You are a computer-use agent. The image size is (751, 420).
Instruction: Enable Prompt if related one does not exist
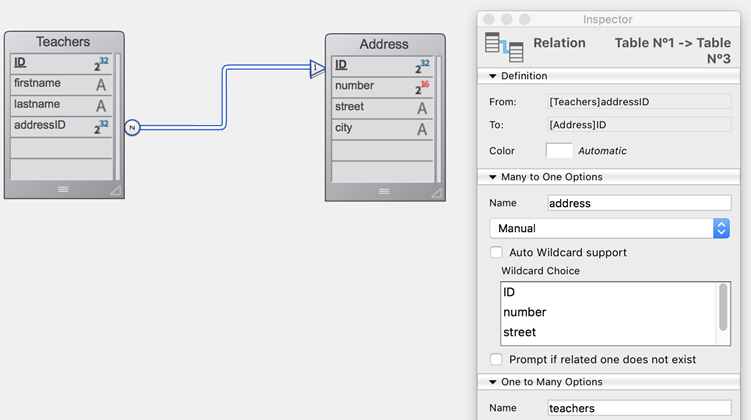496,359
